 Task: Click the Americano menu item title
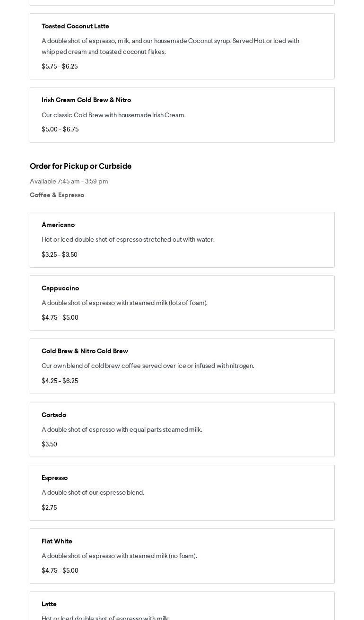pos(58,225)
